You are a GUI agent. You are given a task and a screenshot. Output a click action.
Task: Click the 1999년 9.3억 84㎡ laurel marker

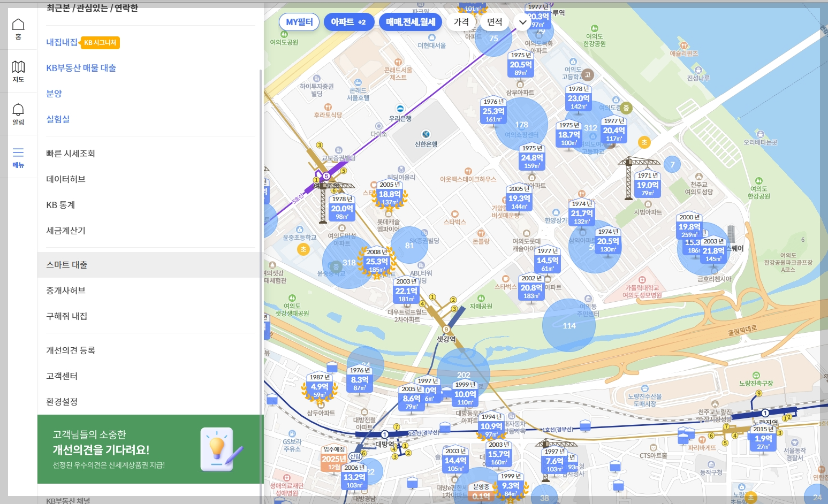point(511,485)
